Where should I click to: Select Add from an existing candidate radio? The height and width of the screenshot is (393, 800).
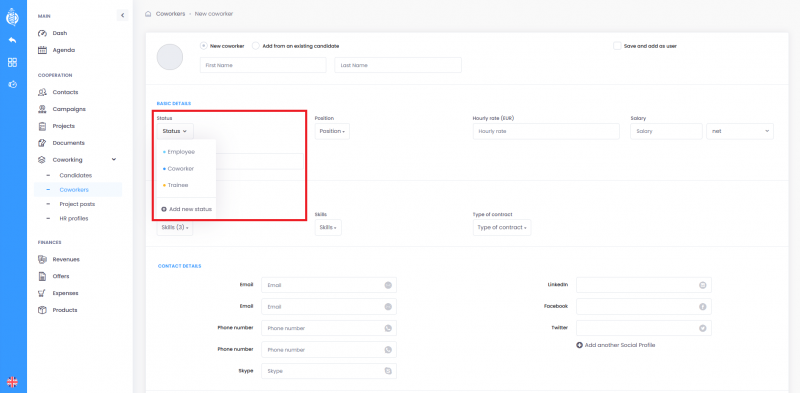pos(256,46)
